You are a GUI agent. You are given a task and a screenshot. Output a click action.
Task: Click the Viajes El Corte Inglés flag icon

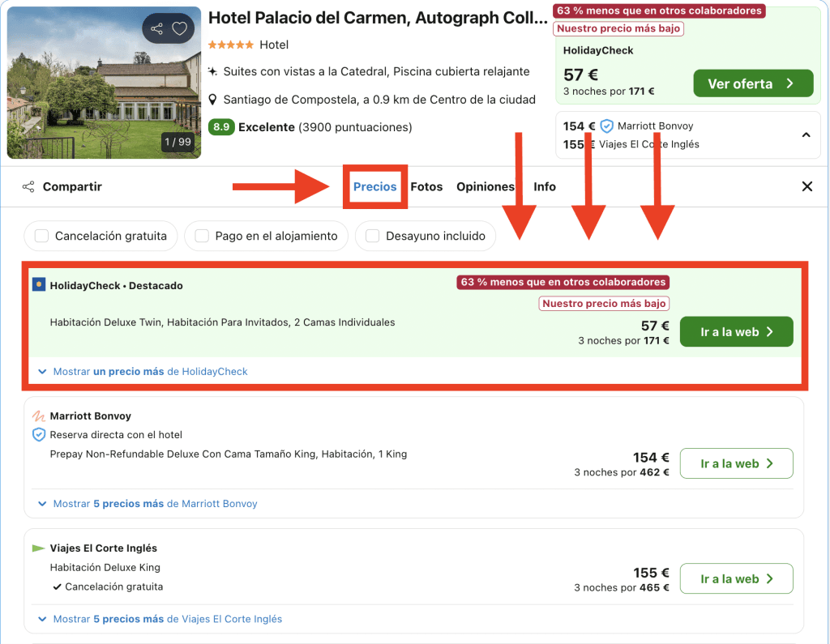click(38, 548)
